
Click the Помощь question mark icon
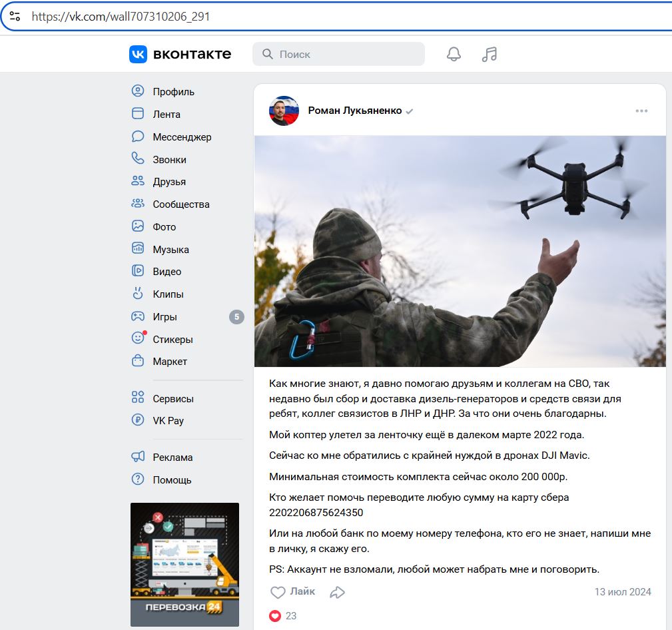tap(138, 479)
